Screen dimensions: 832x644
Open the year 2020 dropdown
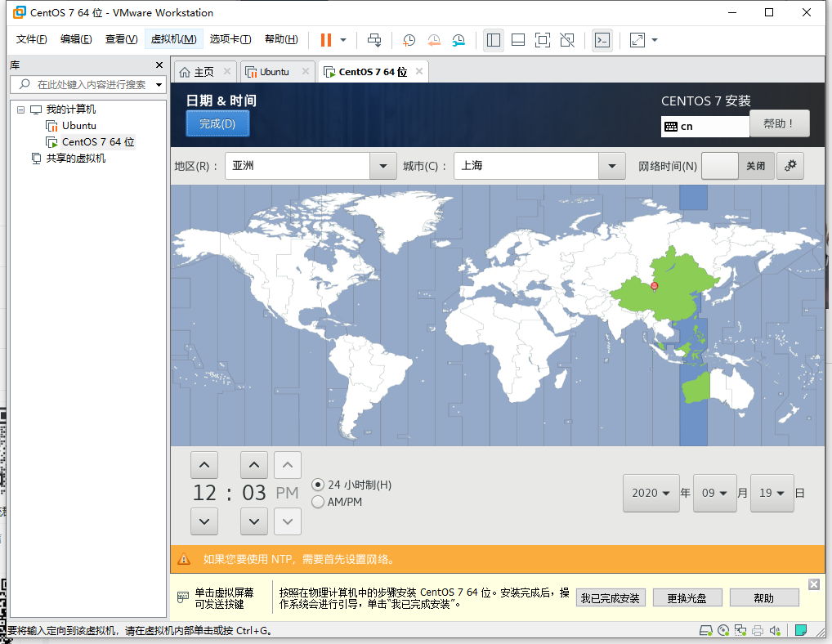(651, 493)
